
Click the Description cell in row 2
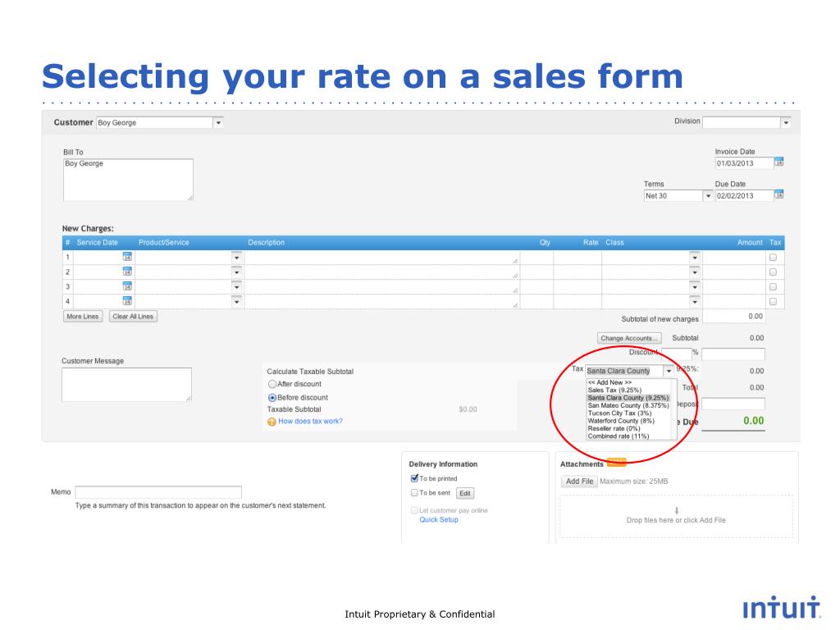pos(382,272)
